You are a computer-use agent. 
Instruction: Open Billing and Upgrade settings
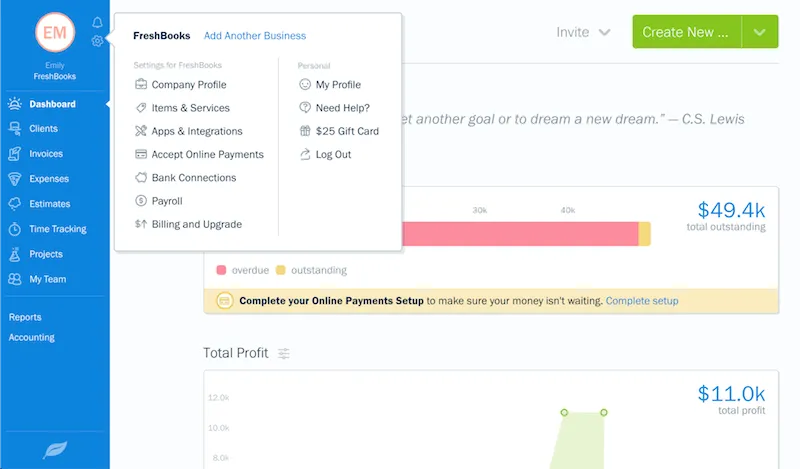196,225
